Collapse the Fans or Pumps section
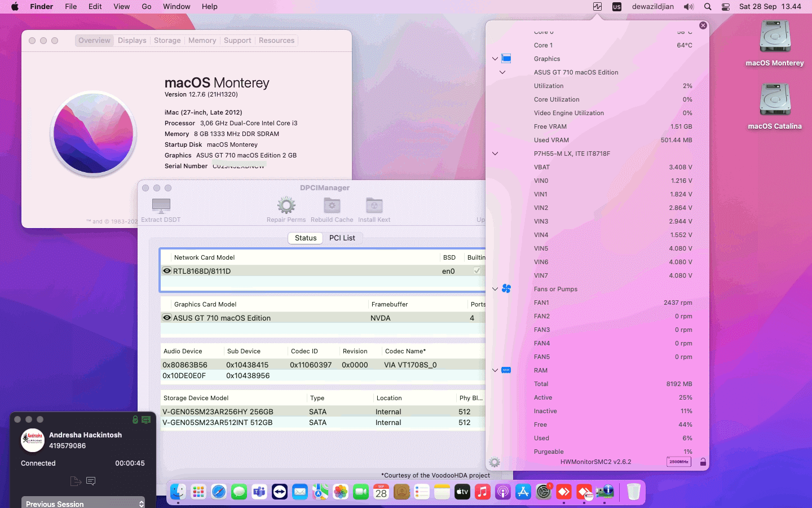Screen dimensions: 812x508 click(495, 289)
